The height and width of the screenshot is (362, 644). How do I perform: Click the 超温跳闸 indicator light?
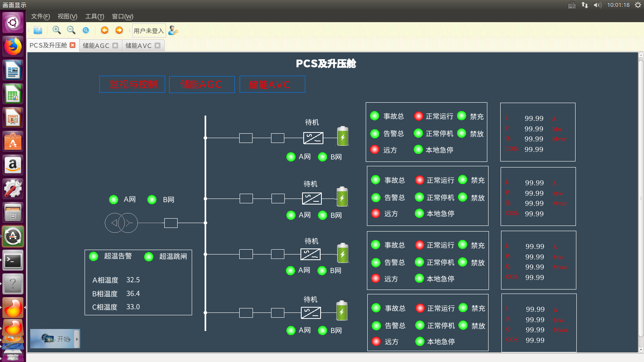(x=149, y=257)
